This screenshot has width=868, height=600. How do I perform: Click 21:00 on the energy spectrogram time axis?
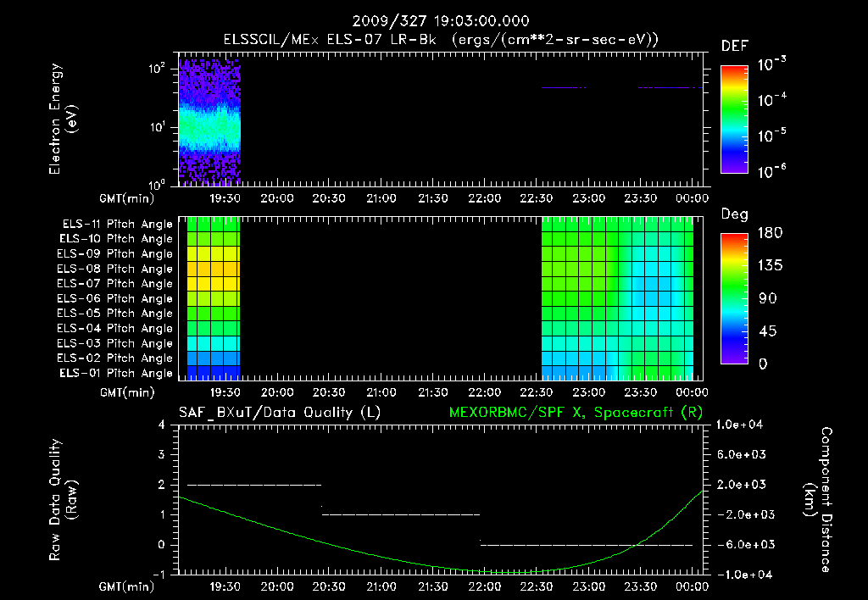tap(381, 198)
